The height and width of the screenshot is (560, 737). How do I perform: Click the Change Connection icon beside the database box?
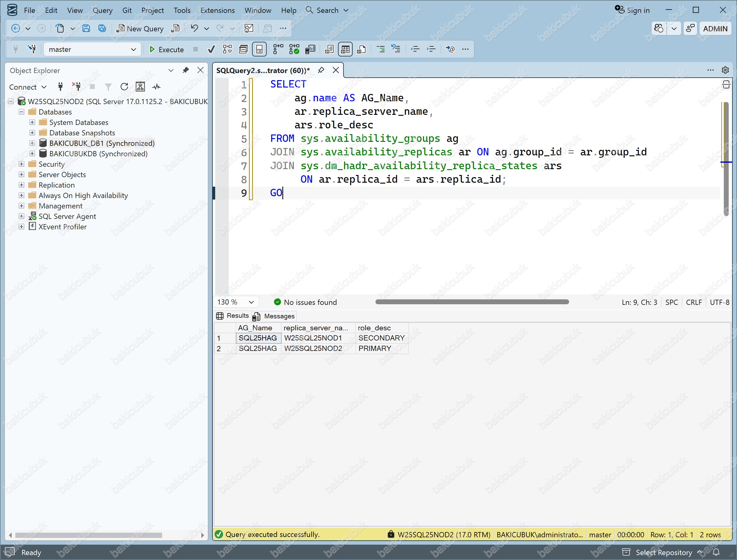[x=32, y=49]
